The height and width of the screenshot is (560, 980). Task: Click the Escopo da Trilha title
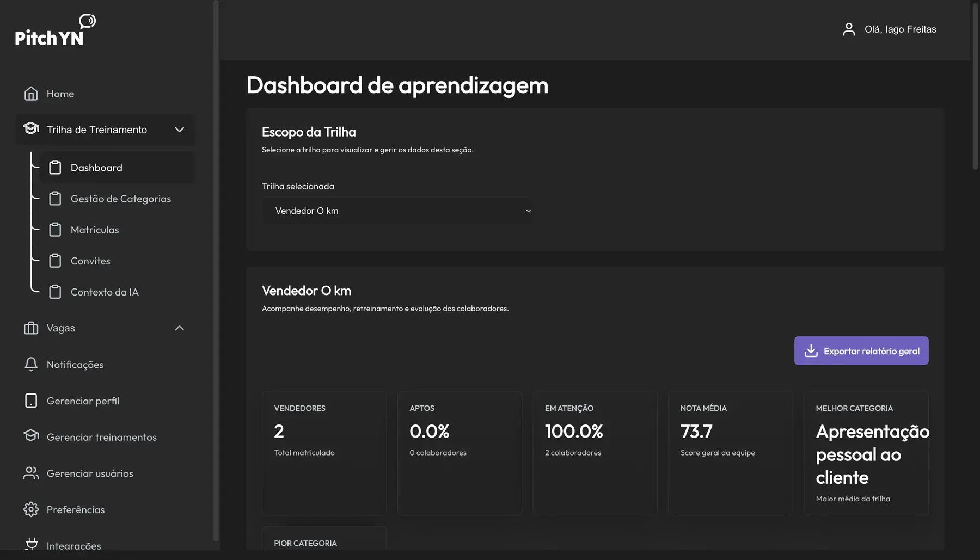[309, 132]
